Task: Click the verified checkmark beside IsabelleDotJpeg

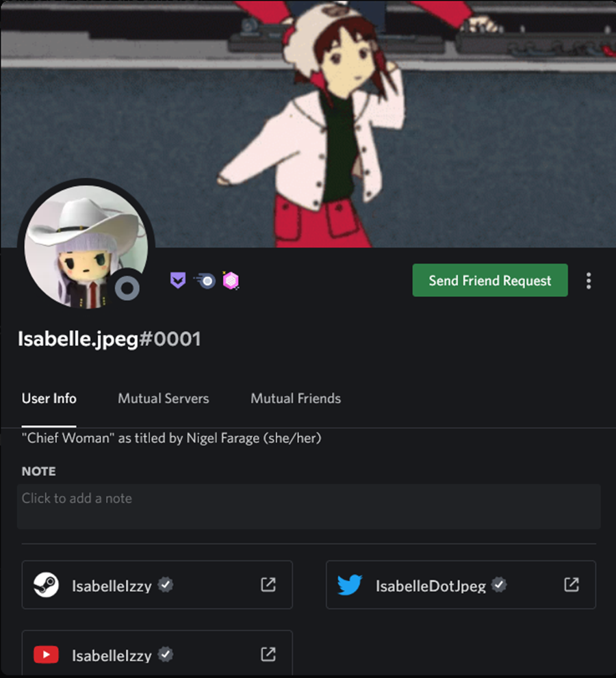Action: pos(499,584)
